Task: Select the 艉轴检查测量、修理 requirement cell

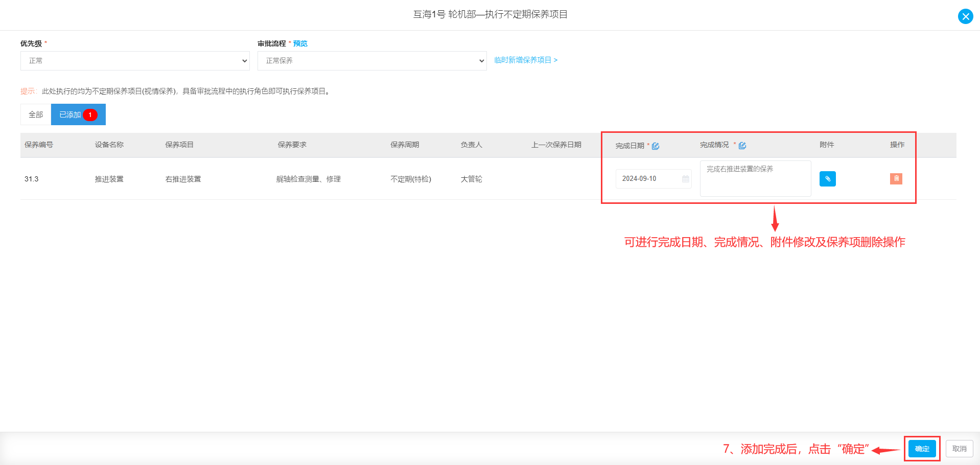Action: (x=309, y=179)
